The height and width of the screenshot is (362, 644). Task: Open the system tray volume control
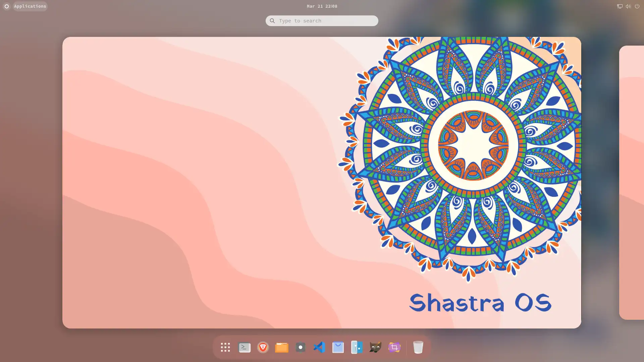628,6
